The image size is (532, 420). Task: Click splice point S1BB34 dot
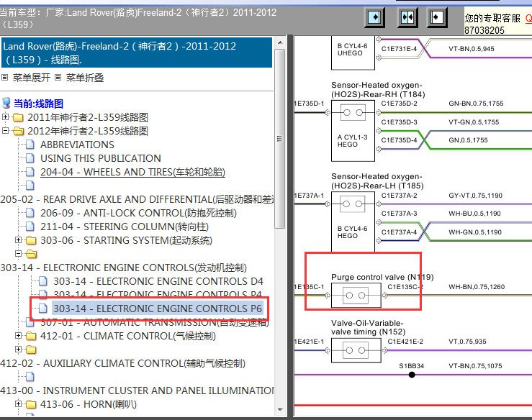click(x=412, y=375)
